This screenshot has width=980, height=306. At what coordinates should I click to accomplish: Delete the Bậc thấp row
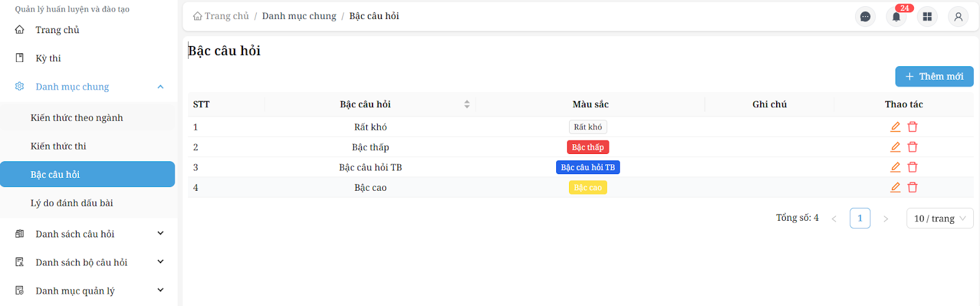click(x=913, y=147)
